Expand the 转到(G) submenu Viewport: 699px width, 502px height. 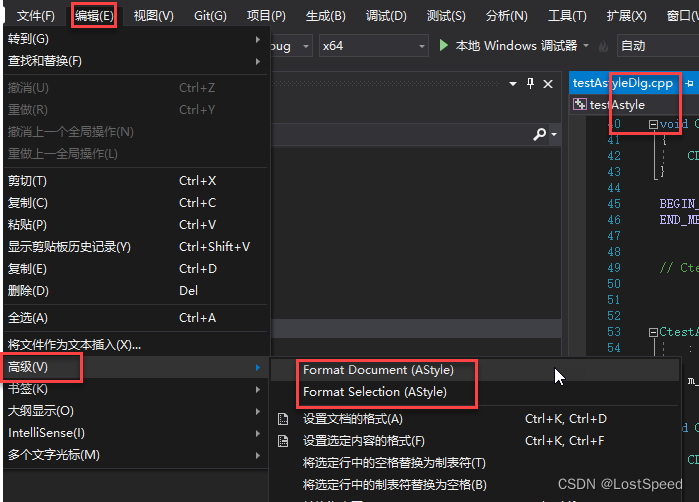135,39
